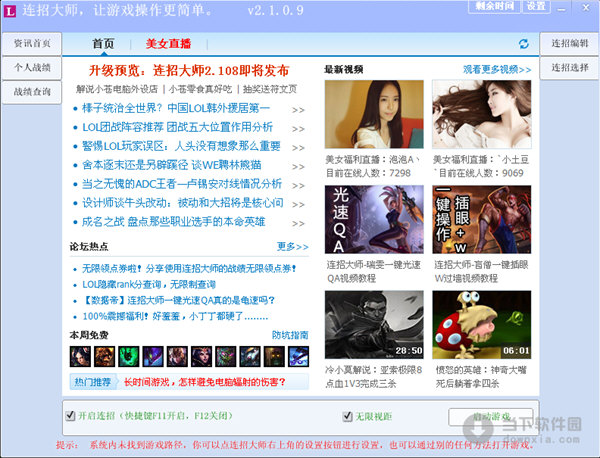Open 解说小苍电脑外设店 link
The image size is (600, 458).
[x=117, y=89]
